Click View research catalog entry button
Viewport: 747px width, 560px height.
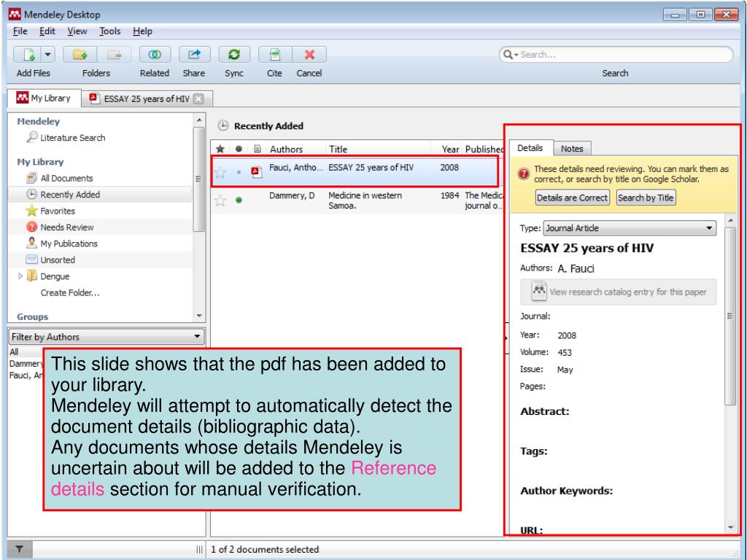pyautogui.click(x=619, y=292)
